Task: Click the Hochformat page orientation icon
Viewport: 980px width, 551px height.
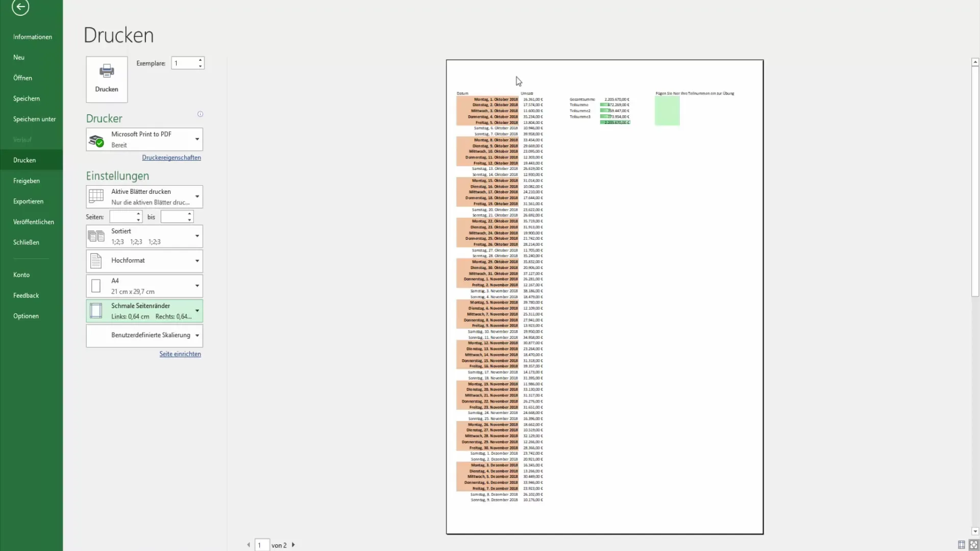Action: (96, 261)
